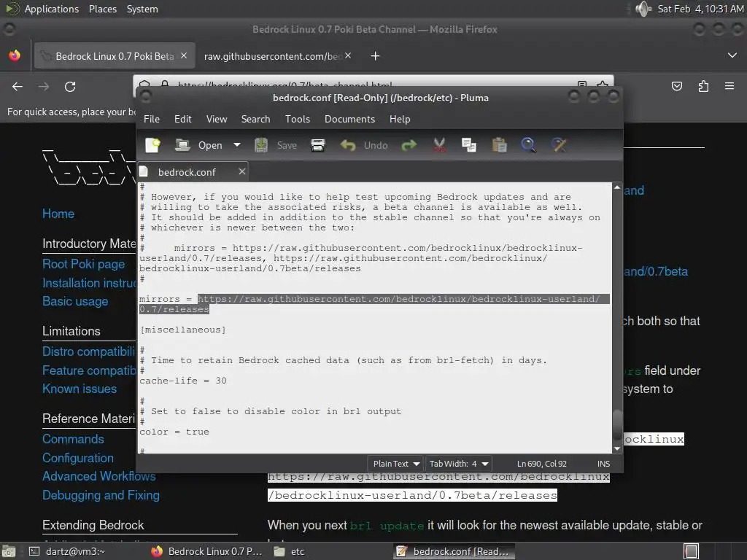Click the clock showing Sat Feb 4
The image size is (747, 560).
(x=700, y=9)
